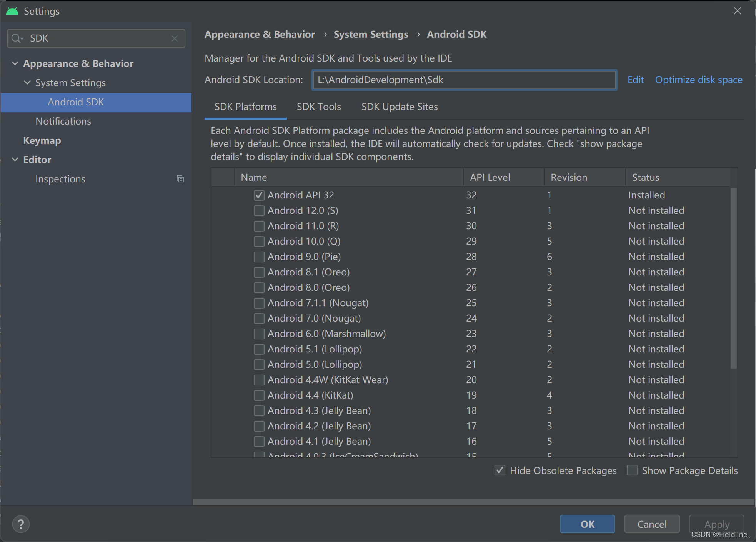Uncheck the Android API 32 checkbox
The height and width of the screenshot is (542, 756).
tap(259, 195)
